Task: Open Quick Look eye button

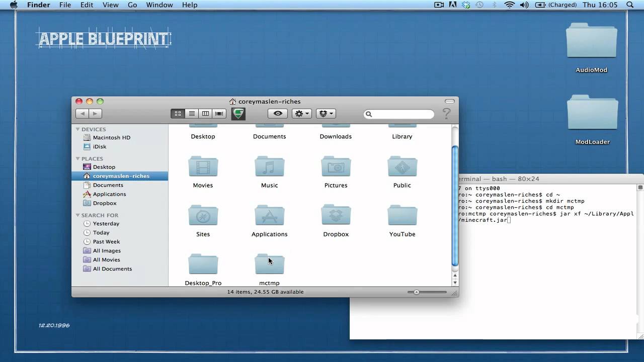Action: (278, 114)
